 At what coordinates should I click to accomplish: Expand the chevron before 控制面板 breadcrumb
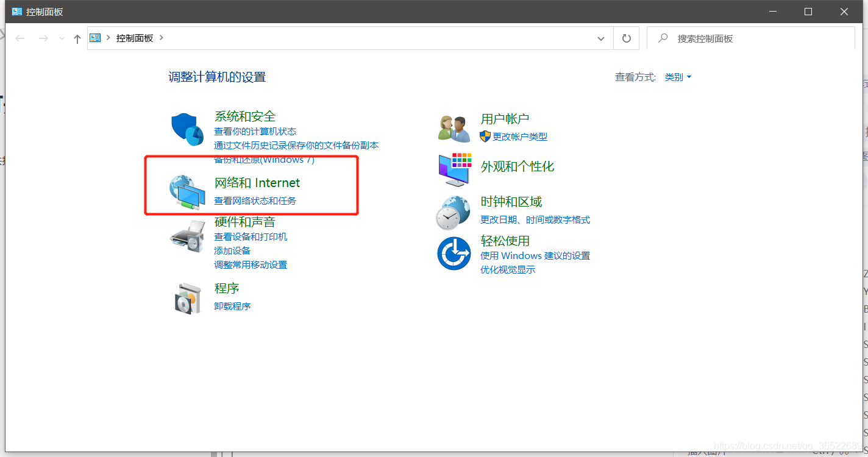(108, 38)
